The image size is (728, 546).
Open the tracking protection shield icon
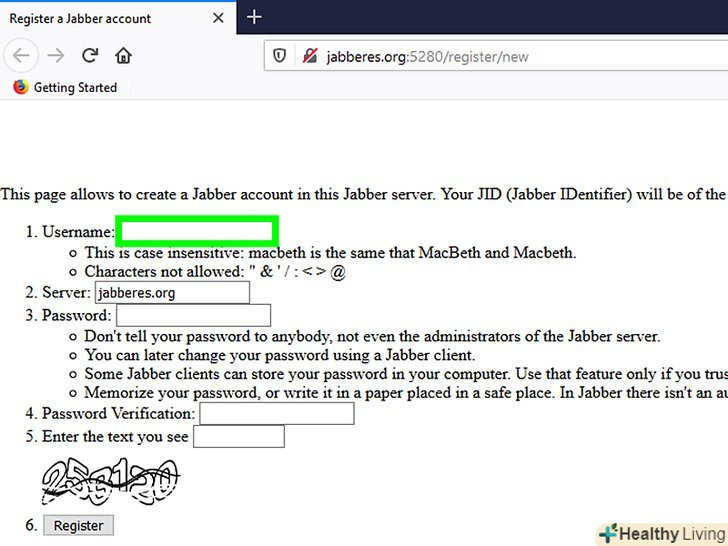click(279, 56)
